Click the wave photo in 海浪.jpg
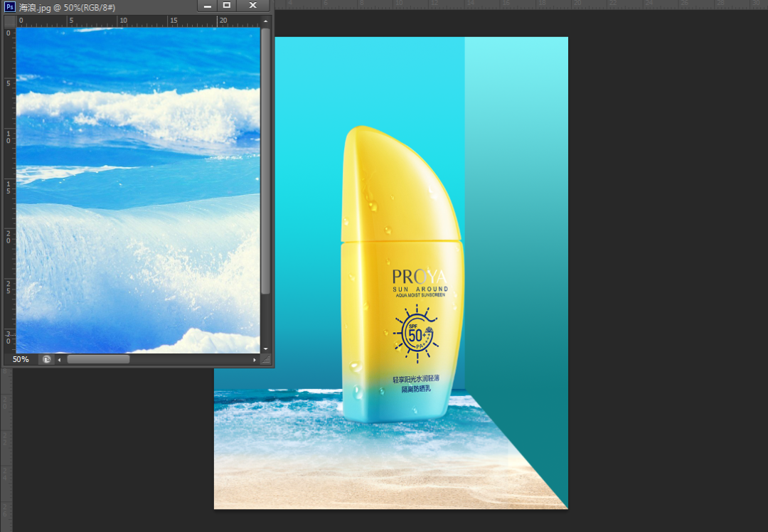Screen dimensions: 768x532 [138, 190]
